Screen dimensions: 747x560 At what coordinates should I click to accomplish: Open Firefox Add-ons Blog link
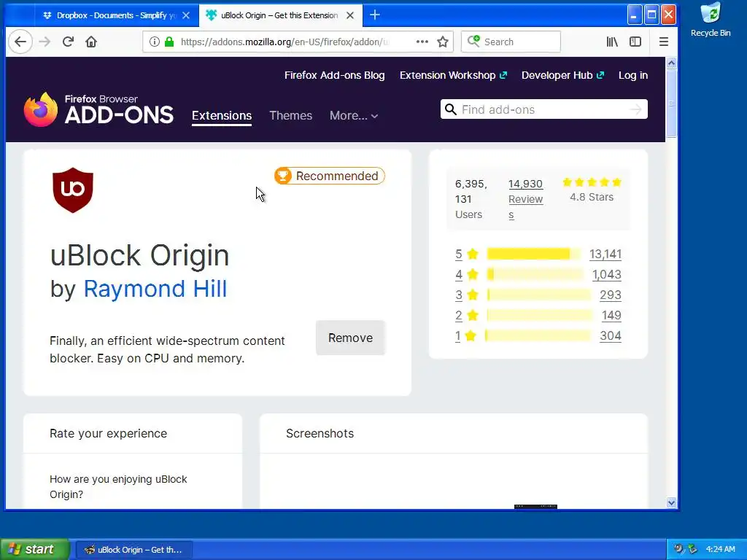334,75
